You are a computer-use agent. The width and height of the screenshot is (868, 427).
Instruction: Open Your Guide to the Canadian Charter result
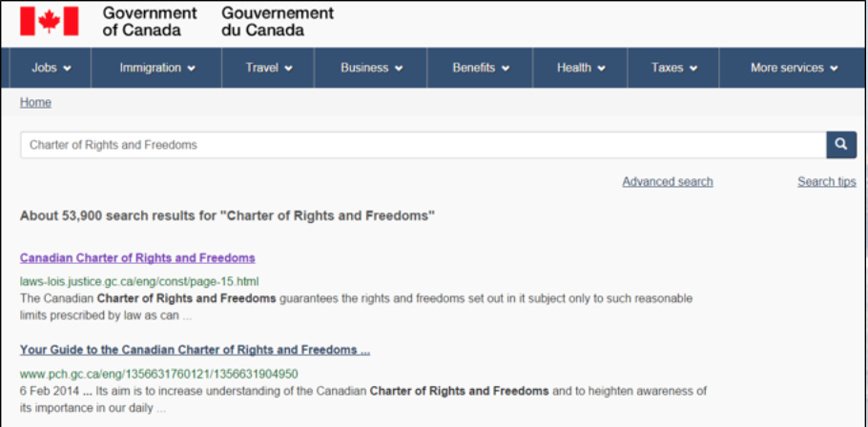pos(195,350)
